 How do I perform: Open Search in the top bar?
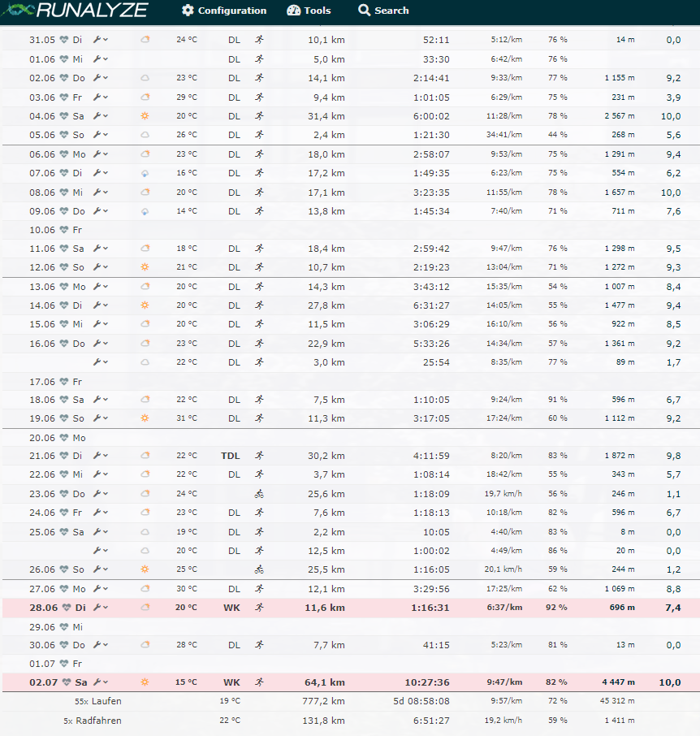click(383, 11)
